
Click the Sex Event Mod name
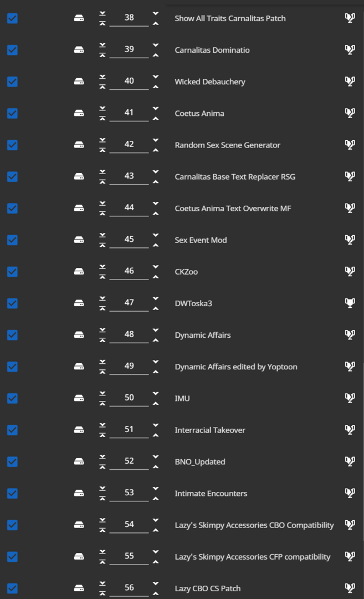tap(201, 240)
